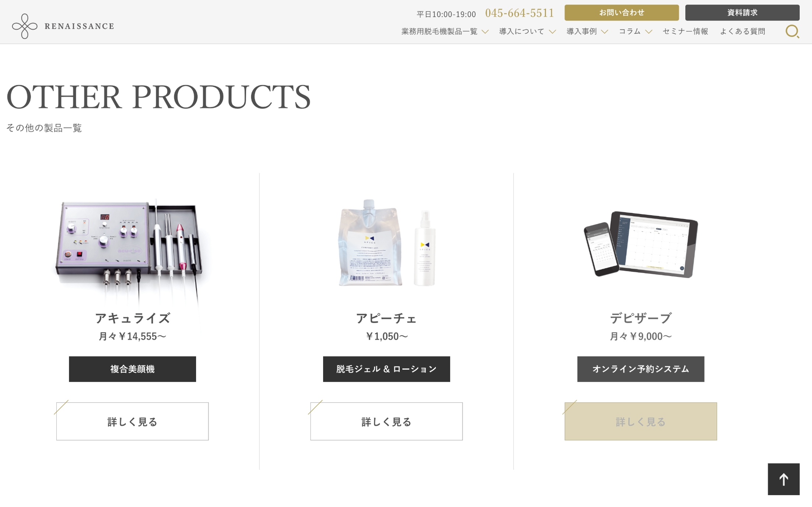Open the search magnifier icon
The image size is (812, 507).
pos(792,31)
